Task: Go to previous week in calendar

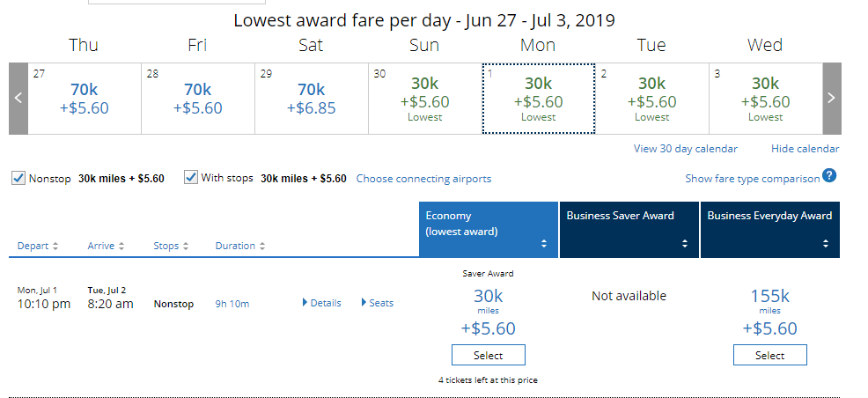Action: [18, 99]
